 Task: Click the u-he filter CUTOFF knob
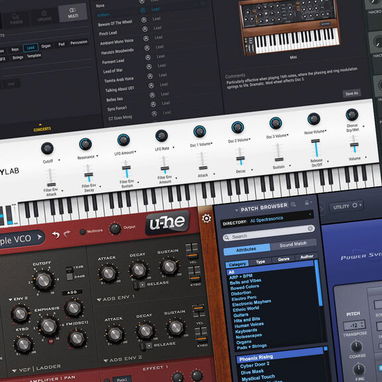43,280
